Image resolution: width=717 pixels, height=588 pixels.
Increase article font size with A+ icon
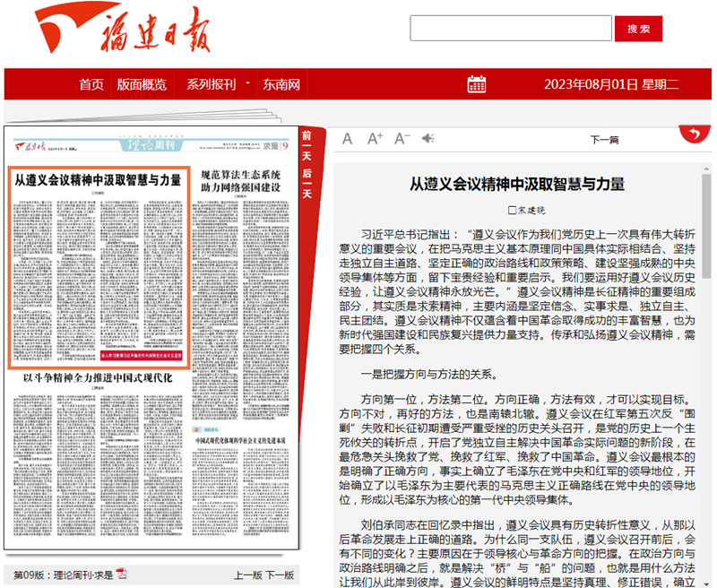[375, 138]
